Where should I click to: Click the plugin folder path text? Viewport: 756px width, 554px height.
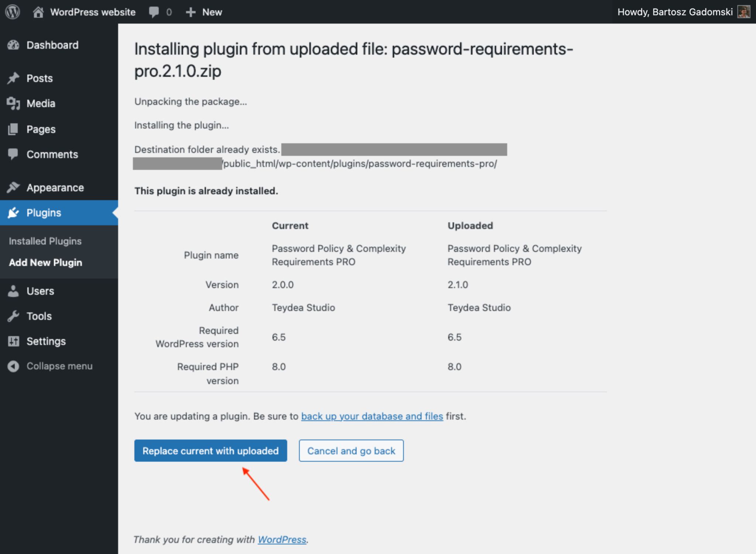(x=360, y=164)
